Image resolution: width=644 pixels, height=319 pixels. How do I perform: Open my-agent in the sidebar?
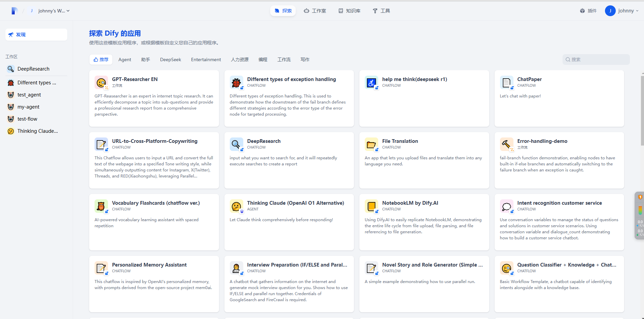click(x=36, y=107)
